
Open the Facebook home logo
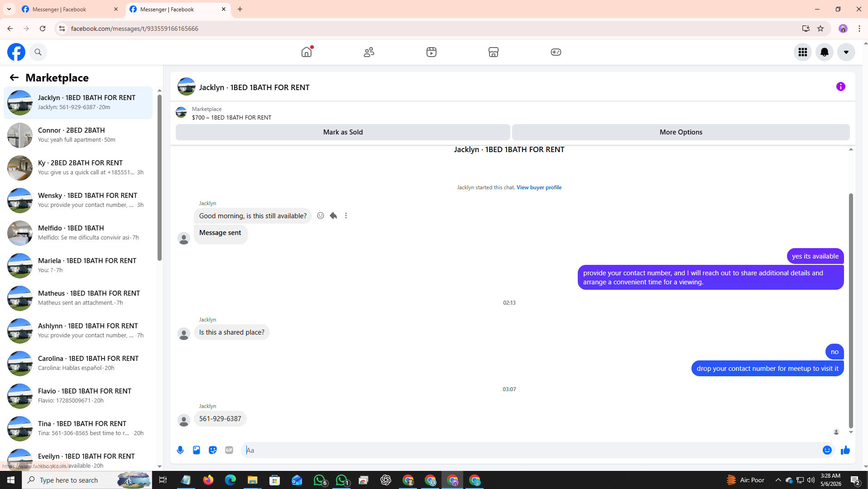click(16, 52)
